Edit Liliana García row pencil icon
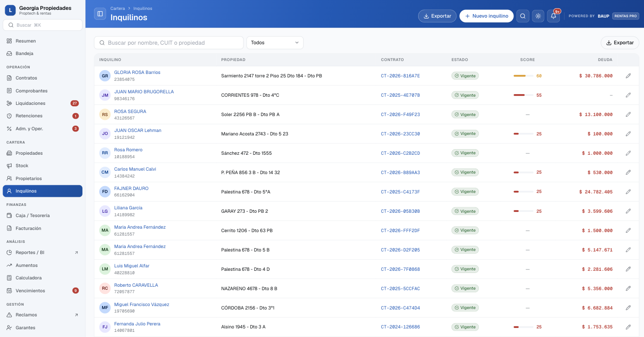 [x=628, y=211]
